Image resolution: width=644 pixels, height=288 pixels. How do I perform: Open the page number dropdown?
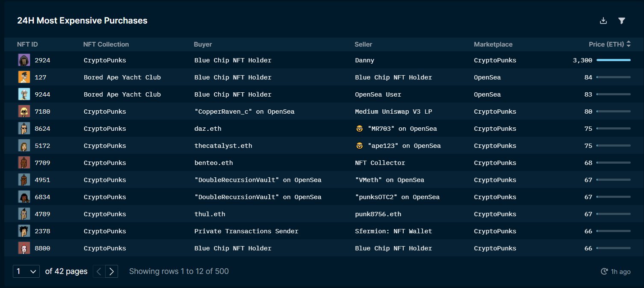tap(27, 271)
